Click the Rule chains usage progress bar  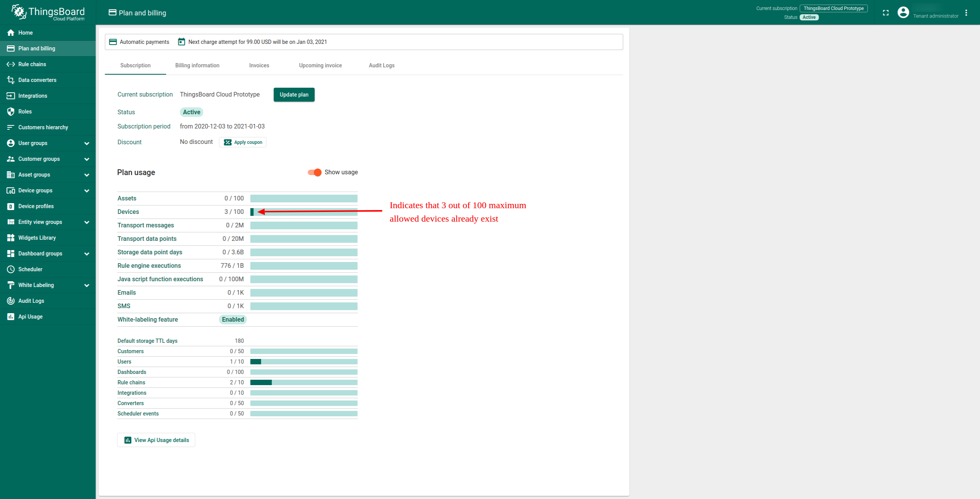click(303, 382)
